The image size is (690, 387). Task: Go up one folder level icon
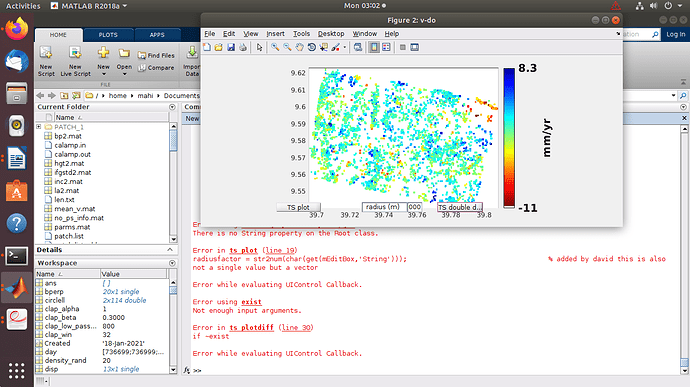(x=64, y=96)
